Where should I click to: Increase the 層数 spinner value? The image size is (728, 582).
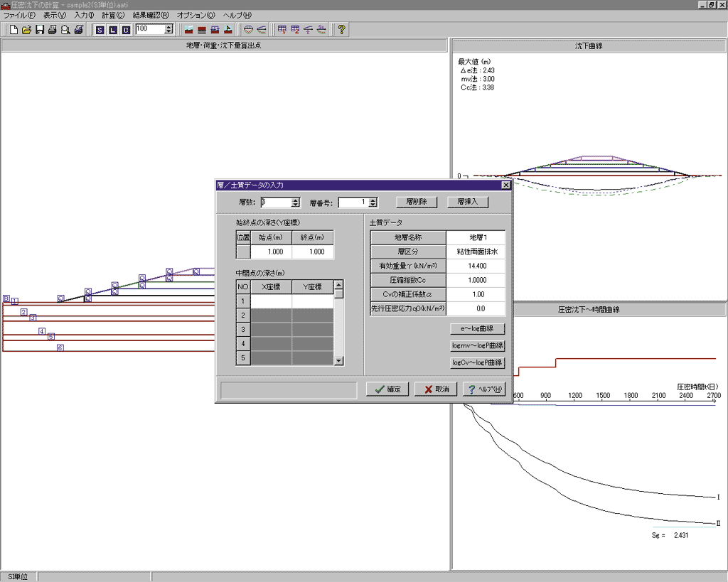296,200
